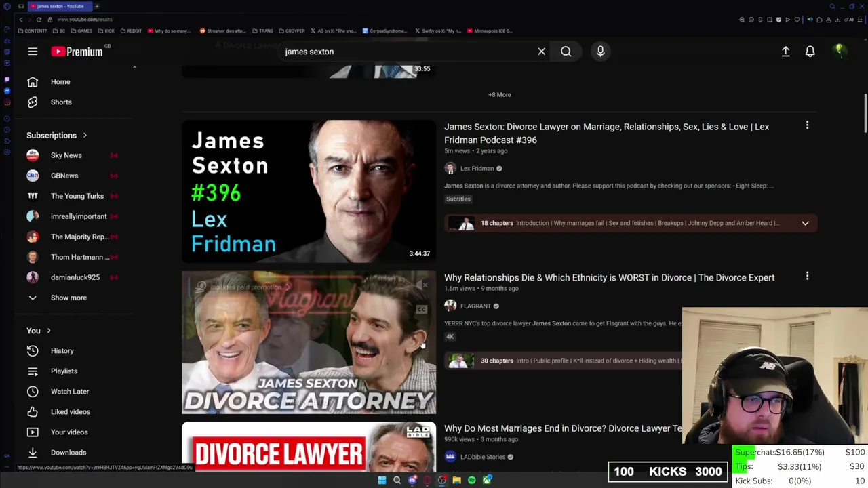Open YouTube notifications bell
Image resolution: width=868 pixels, height=488 pixels.
pyautogui.click(x=810, y=52)
